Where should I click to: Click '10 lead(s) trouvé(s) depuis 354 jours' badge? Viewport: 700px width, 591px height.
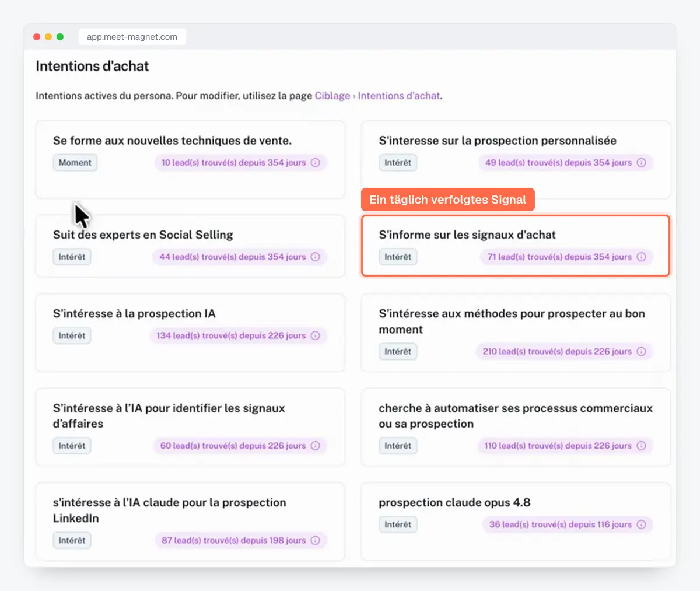pyautogui.click(x=240, y=163)
